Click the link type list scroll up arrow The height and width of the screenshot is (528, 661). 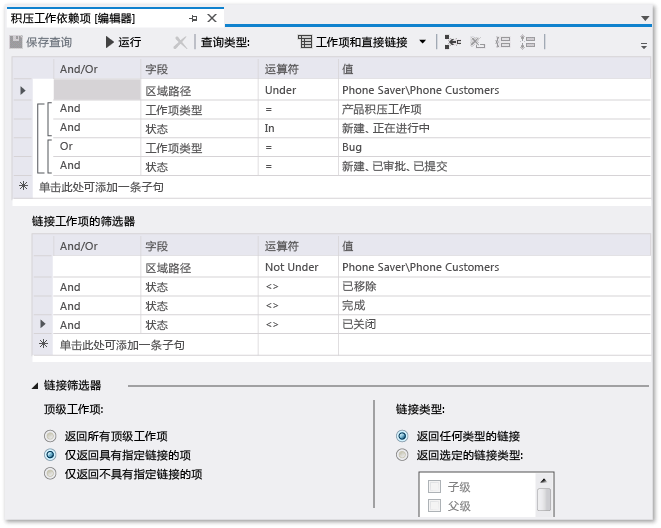pyautogui.click(x=544, y=481)
